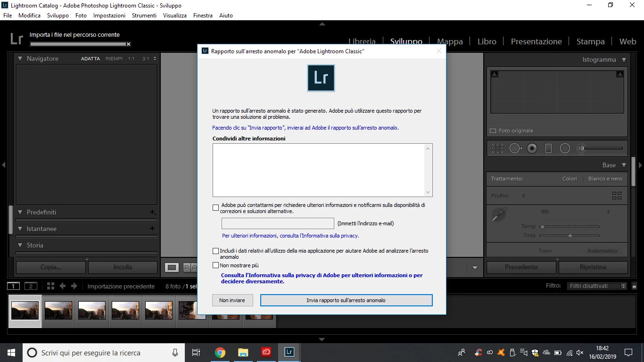644x362 pixels.
Task: Toggle shadow clipping indicator in histogram
Action: click(494, 74)
